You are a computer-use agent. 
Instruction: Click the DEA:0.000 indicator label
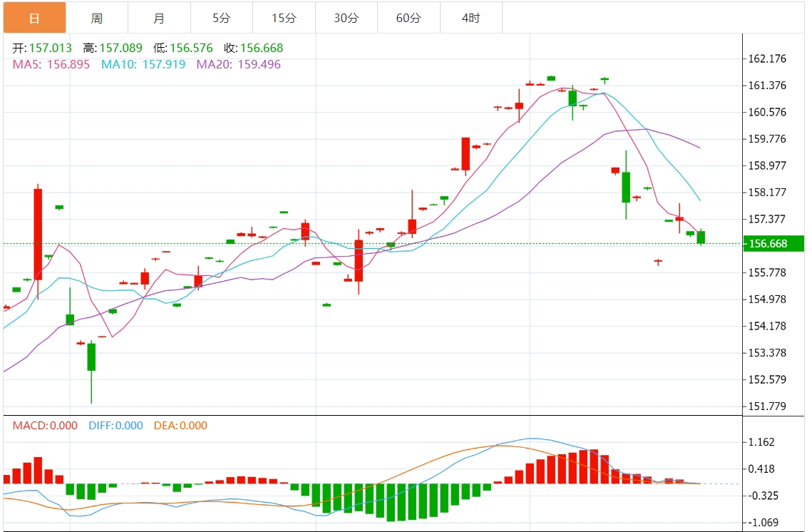(180, 426)
